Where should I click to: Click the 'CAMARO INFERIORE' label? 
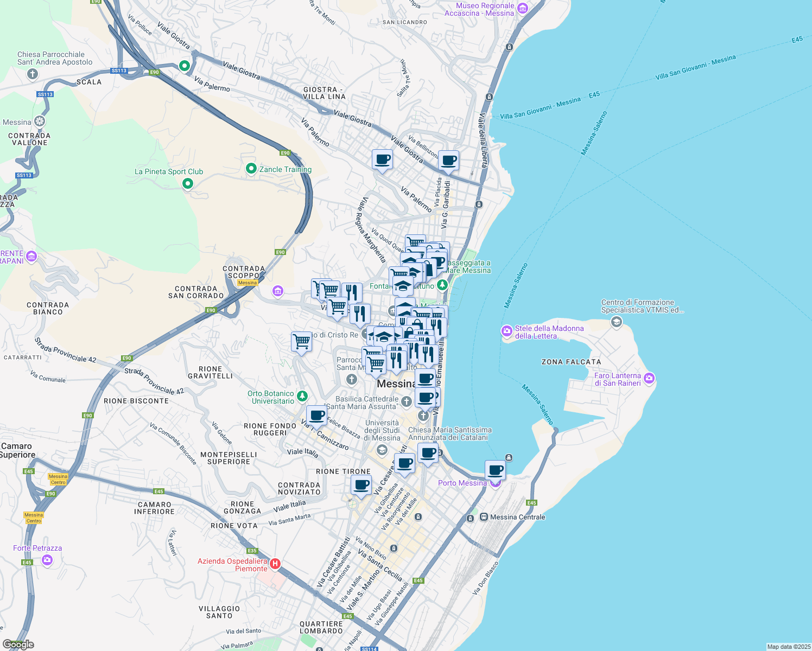pyautogui.click(x=155, y=508)
